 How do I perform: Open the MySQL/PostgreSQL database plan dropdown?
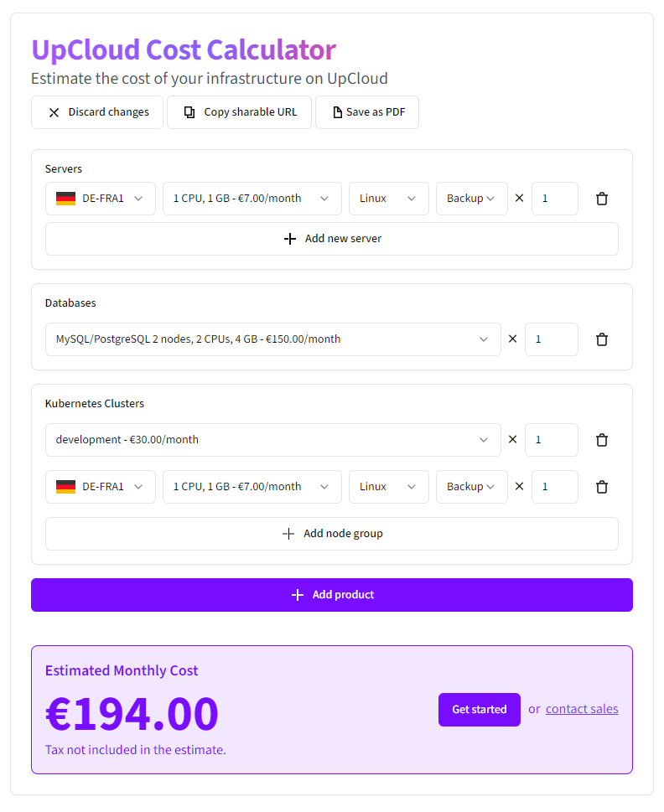pos(273,339)
